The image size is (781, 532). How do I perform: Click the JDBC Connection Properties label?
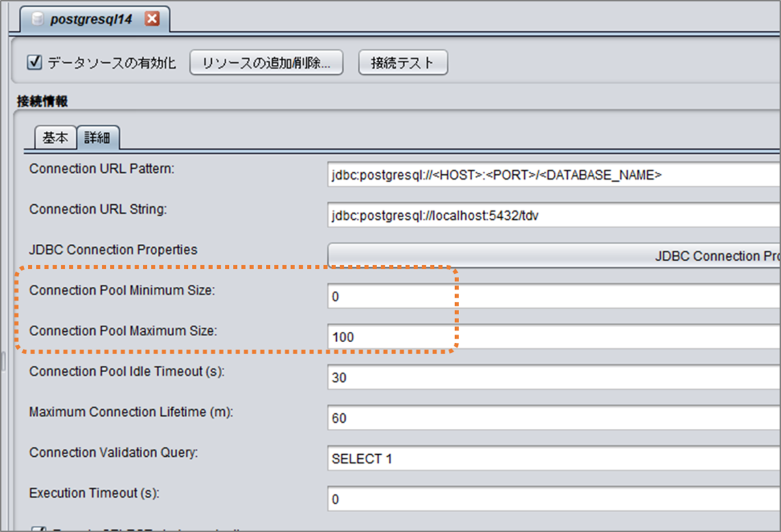pyautogui.click(x=113, y=249)
